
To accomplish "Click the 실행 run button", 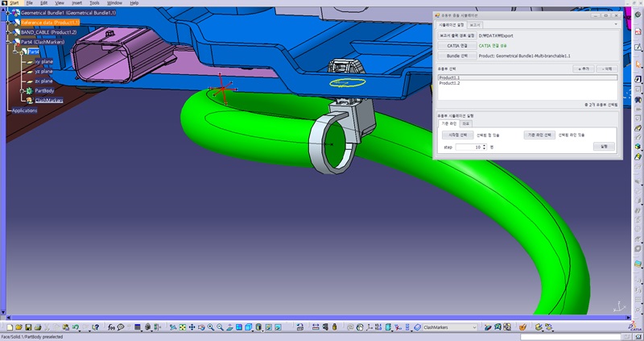I will 603,147.
